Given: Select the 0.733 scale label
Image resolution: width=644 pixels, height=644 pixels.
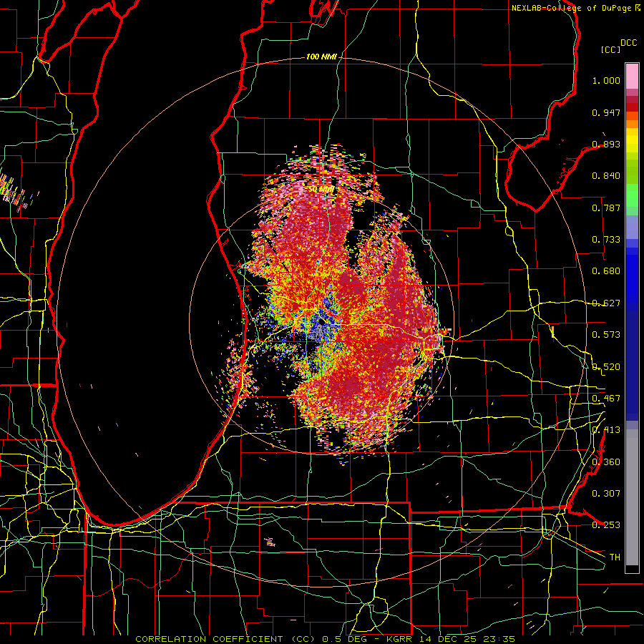Looking at the screenshot, I should [x=606, y=240].
